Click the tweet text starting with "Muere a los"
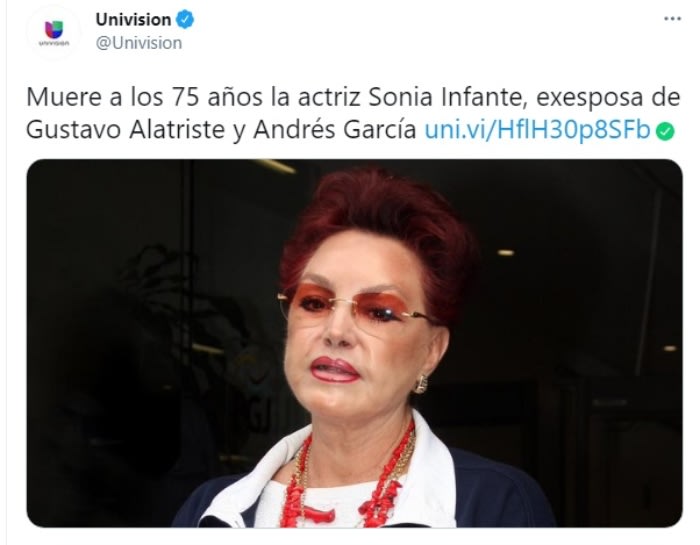The height and width of the screenshot is (545, 700). [x=353, y=113]
